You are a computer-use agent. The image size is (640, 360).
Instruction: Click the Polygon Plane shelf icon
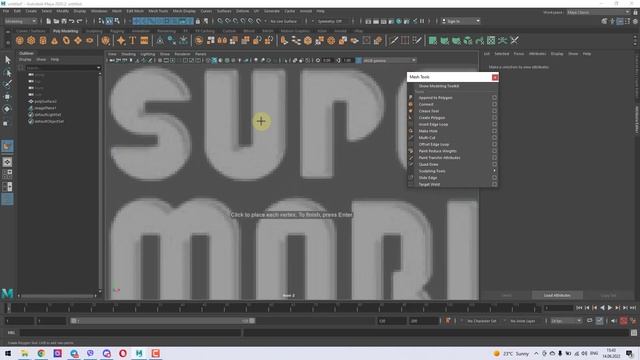point(78,40)
